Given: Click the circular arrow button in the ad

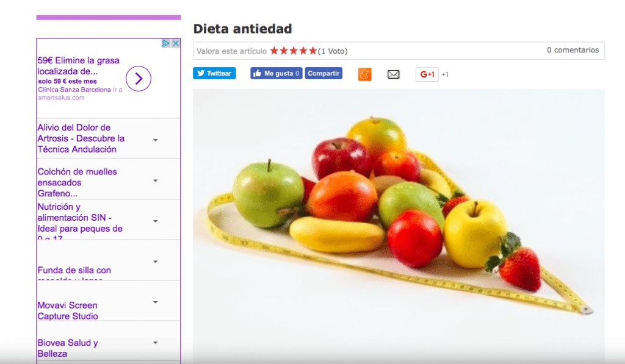Looking at the screenshot, I should tap(139, 79).
